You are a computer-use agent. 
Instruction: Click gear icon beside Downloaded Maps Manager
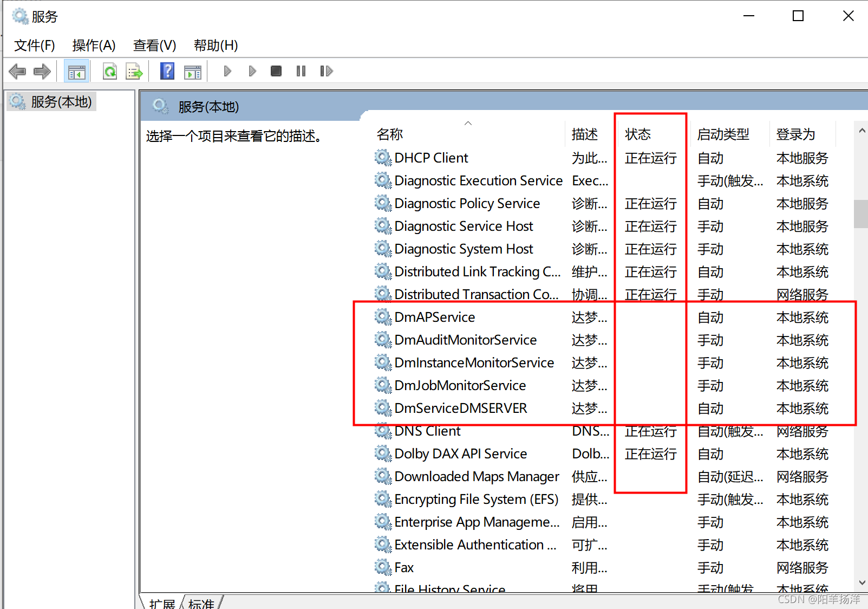(383, 476)
